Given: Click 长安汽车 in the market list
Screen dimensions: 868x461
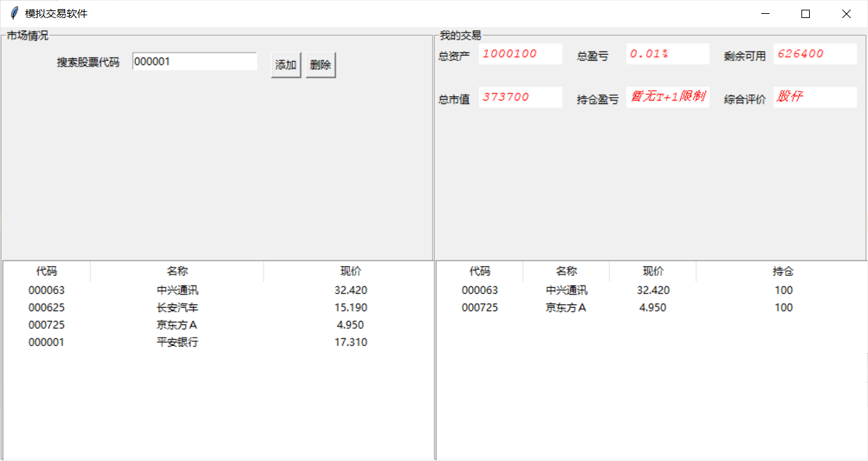Looking at the screenshot, I should pyautogui.click(x=177, y=308).
